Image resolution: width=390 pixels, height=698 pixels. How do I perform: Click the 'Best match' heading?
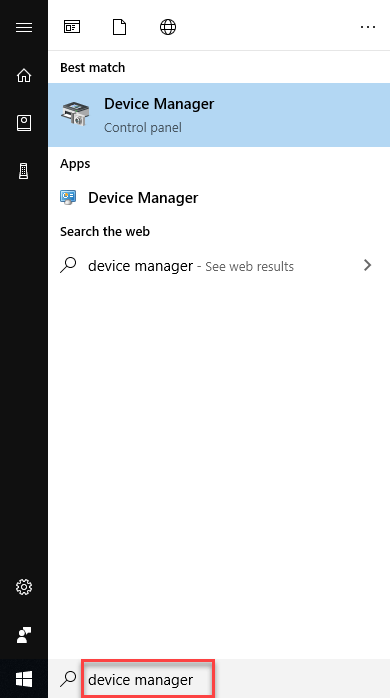(93, 68)
